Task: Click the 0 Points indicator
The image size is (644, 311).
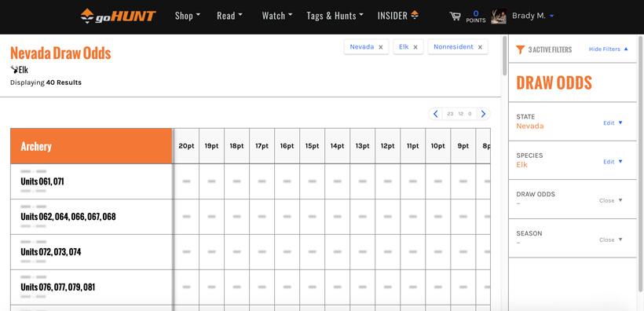Action: pos(476,16)
